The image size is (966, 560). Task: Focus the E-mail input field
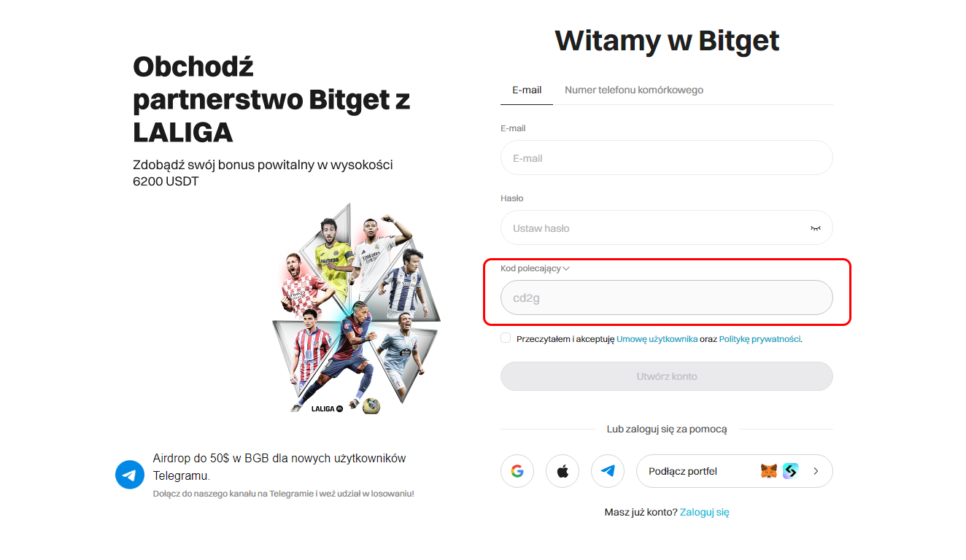667,157
